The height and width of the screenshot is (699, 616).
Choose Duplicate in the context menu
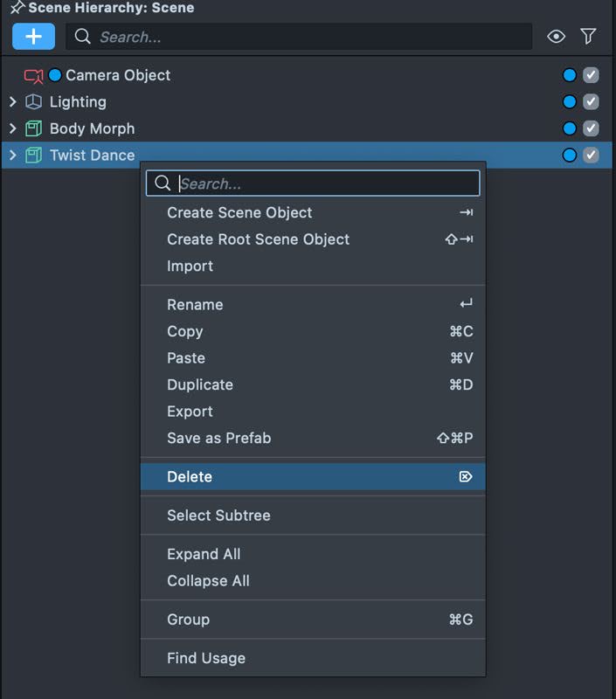[200, 384]
